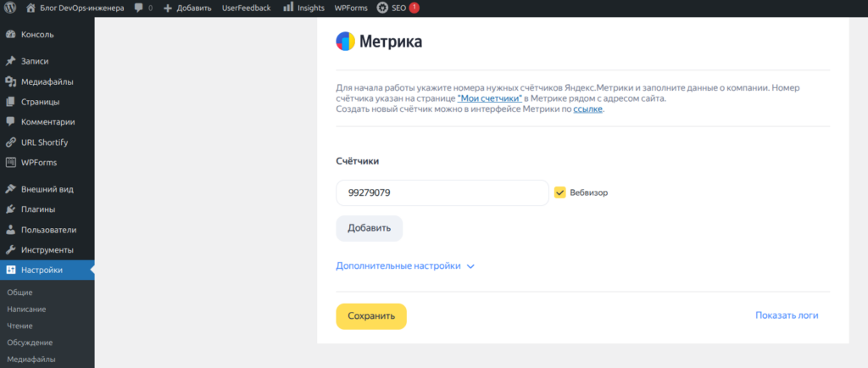
Task: Click the counter number input field
Action: [x=442, y=192]
